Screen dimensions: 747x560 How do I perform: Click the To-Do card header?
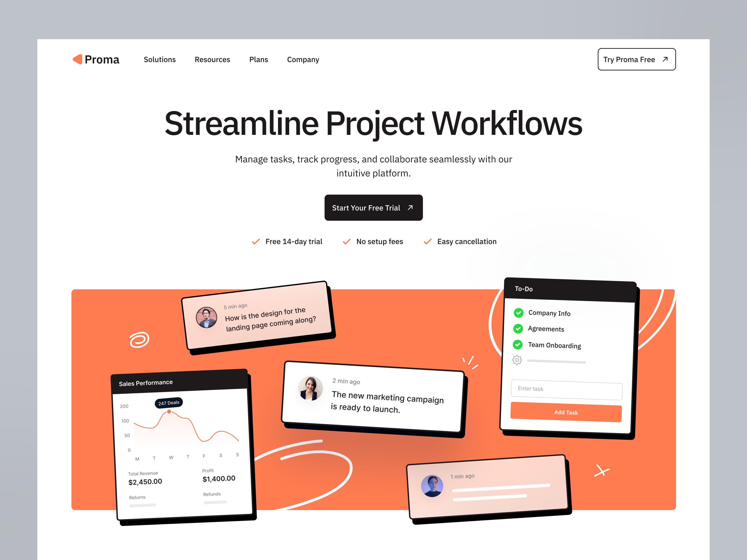click(x=570, y=290)
